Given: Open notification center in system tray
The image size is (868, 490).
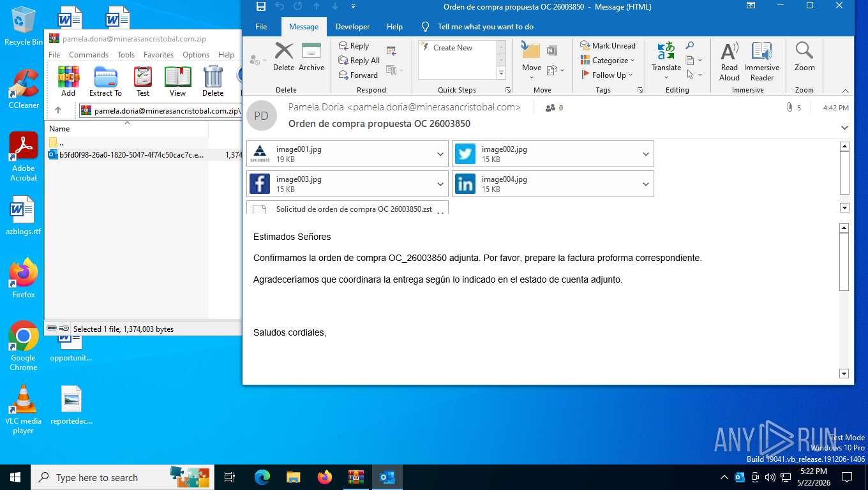Looking at the screenshot, I should 847,477.
